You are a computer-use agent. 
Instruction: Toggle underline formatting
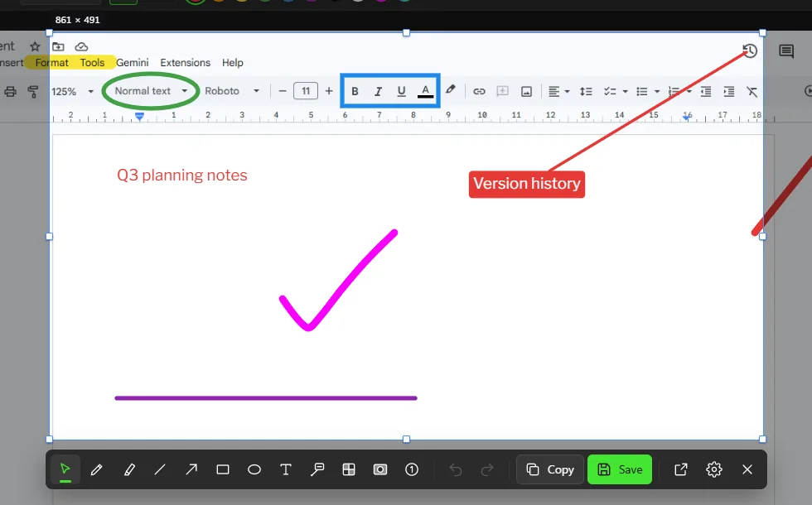tap(401, 92)
